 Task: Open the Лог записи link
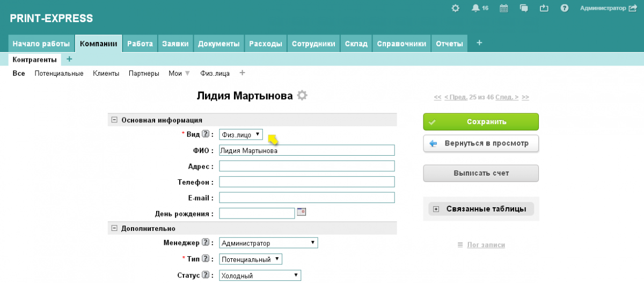pos(486,245)
